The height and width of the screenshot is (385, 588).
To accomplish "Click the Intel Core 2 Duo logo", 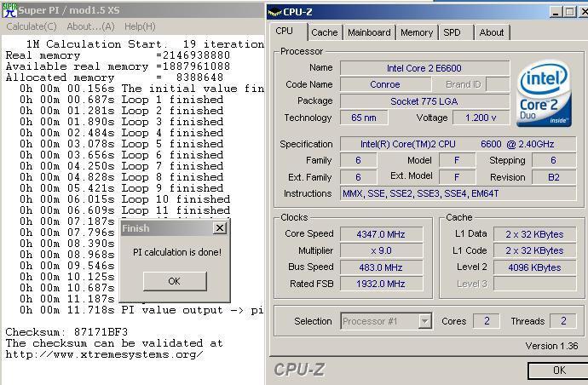I will coord(545,94).
